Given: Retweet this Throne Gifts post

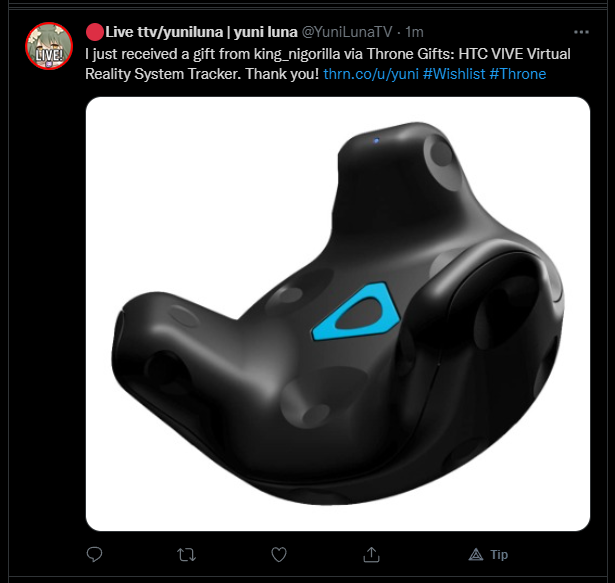Looking at the screenshot, I should pyautogui.click(x=186, y=555).
